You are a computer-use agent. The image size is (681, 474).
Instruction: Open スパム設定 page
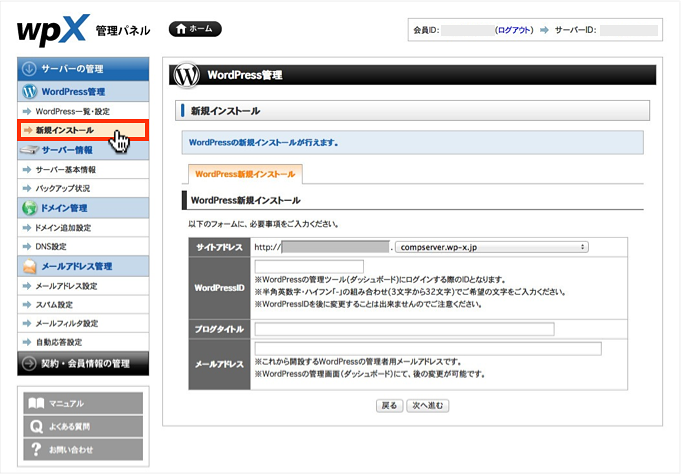point(83,305)
